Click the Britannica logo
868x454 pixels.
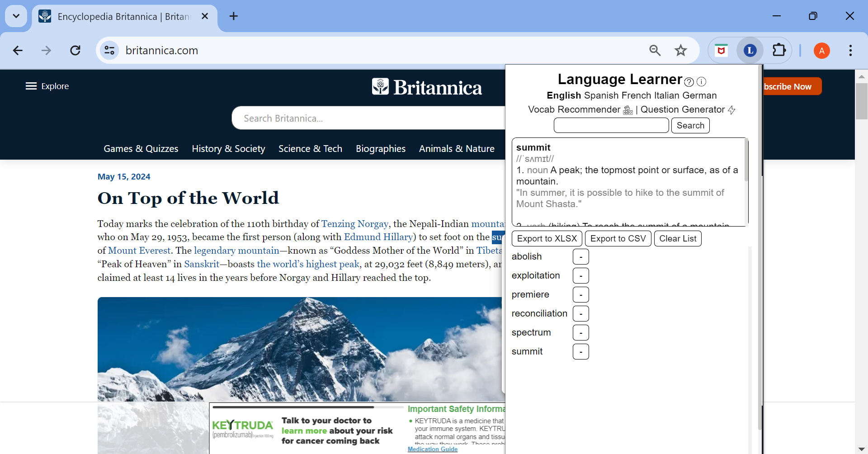[x=427, y=87]
